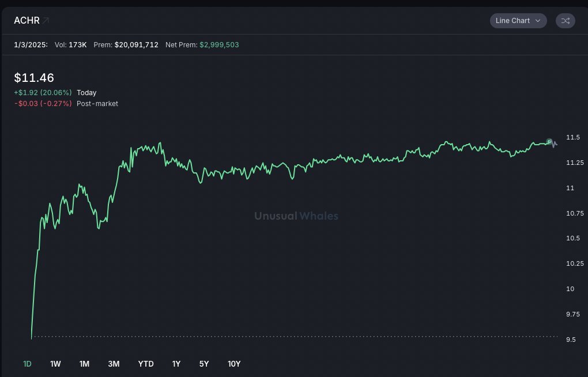Screen dimensions: 588x377
Task: Switch to the 1W time range
Action: coord(55,364)
